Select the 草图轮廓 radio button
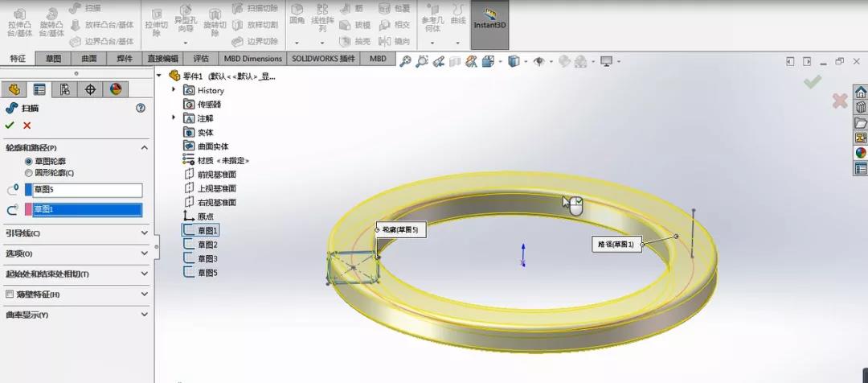This screenshot has width=868, height=383. (29, 162)
